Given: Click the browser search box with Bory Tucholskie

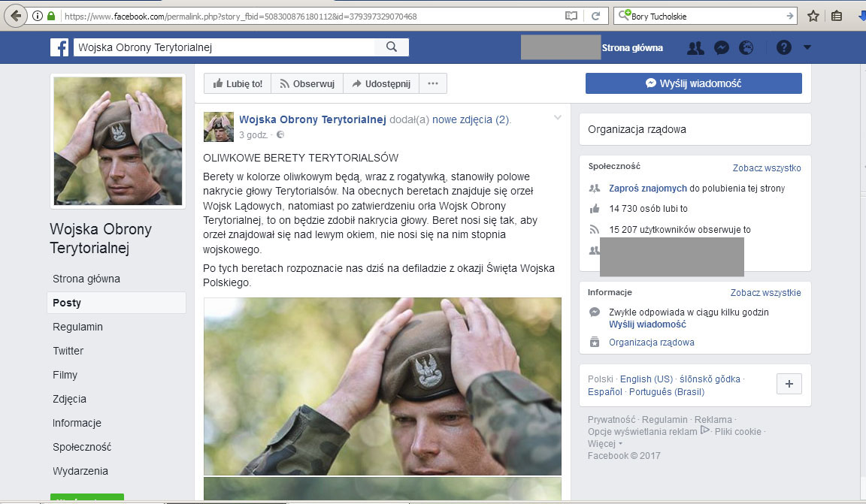Looking at the screenshot, I should pyautogui.click(x=707, y=16).
